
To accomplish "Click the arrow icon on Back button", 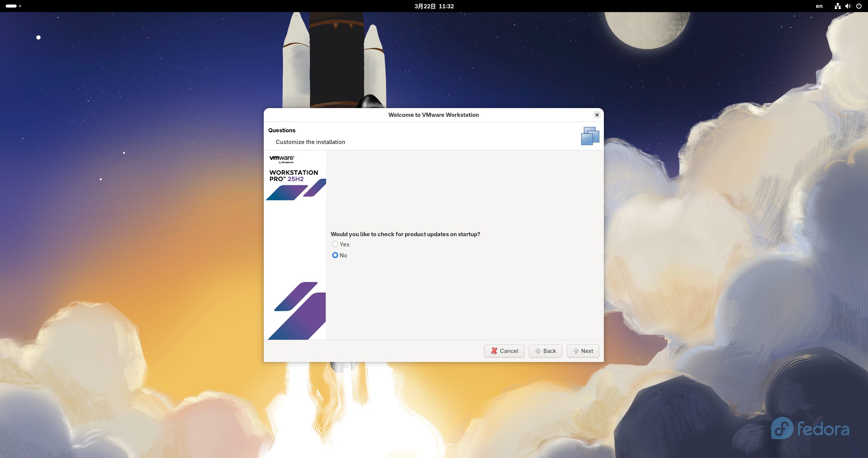I will (538, 351).
